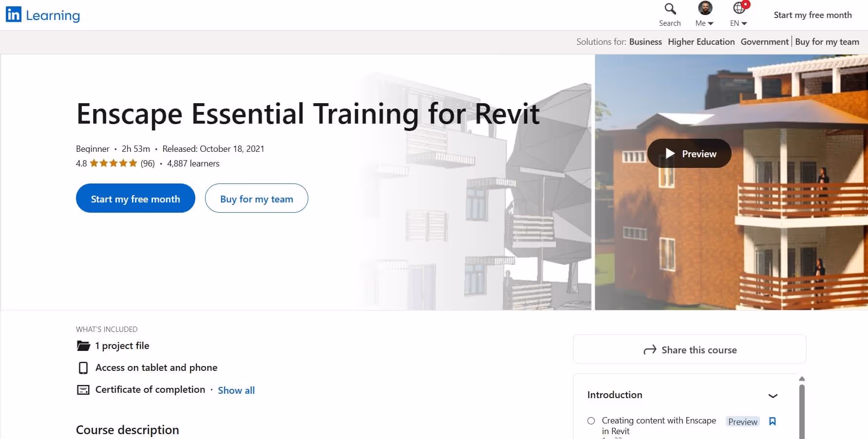The height and width of the screenshot is (439, 868).
Task: Open Higher Education solutions link
Action: point(701,42)
